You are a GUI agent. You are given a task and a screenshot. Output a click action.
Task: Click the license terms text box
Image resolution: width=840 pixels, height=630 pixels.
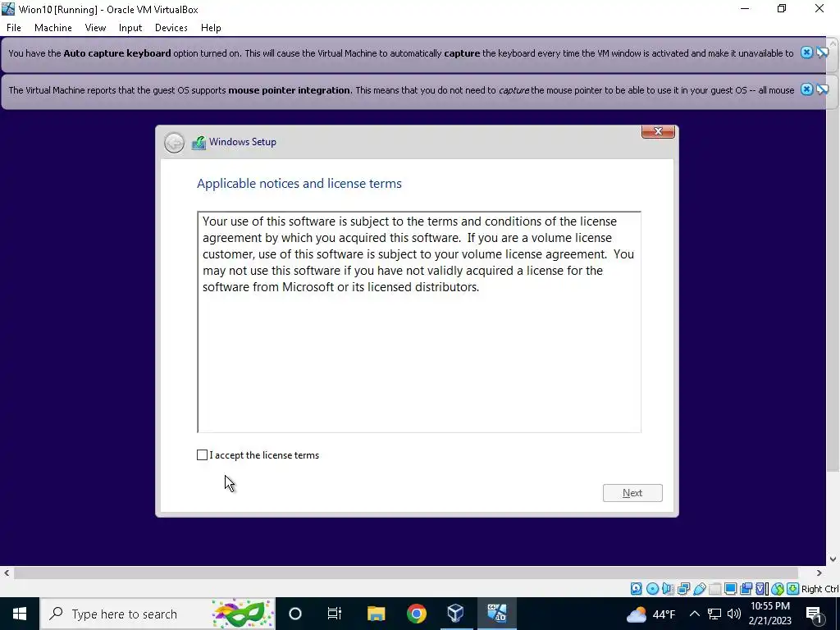tap(419, 322)
